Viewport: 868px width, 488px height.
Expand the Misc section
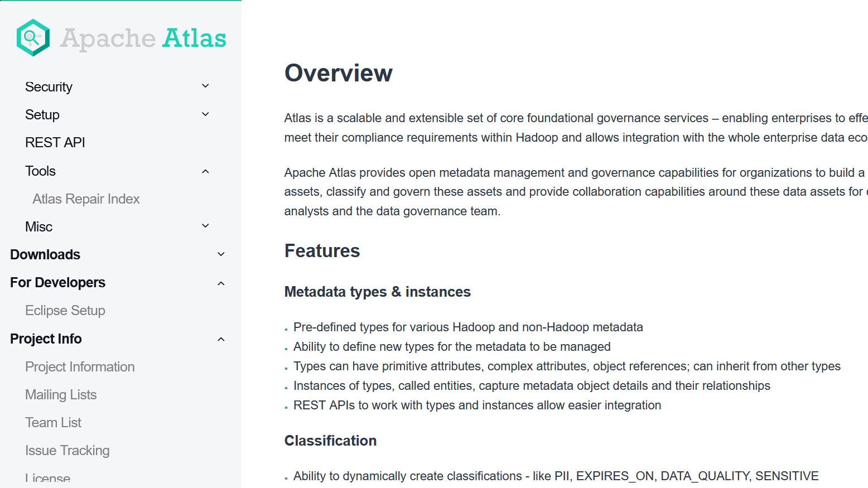click(x=205, y=225)
